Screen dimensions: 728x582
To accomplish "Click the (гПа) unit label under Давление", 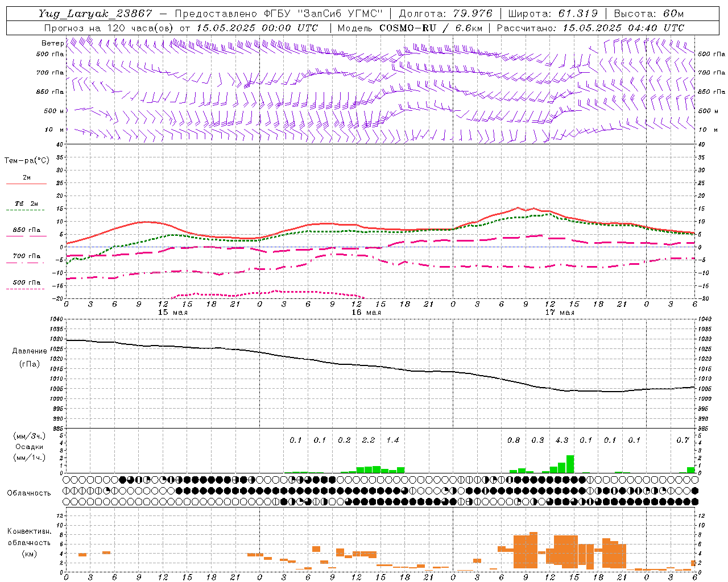I will [x=30, y=364].
